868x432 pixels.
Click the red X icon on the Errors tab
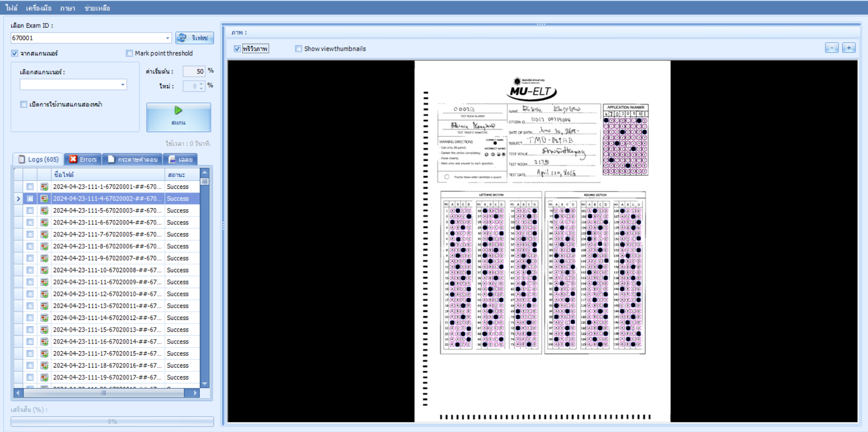click(x=74, y=159)
